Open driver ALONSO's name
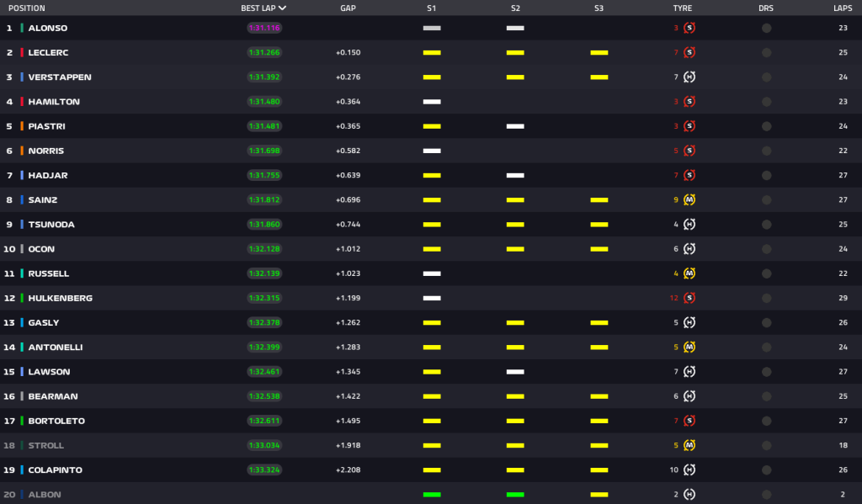862x504 pixels. coord(48,28)
